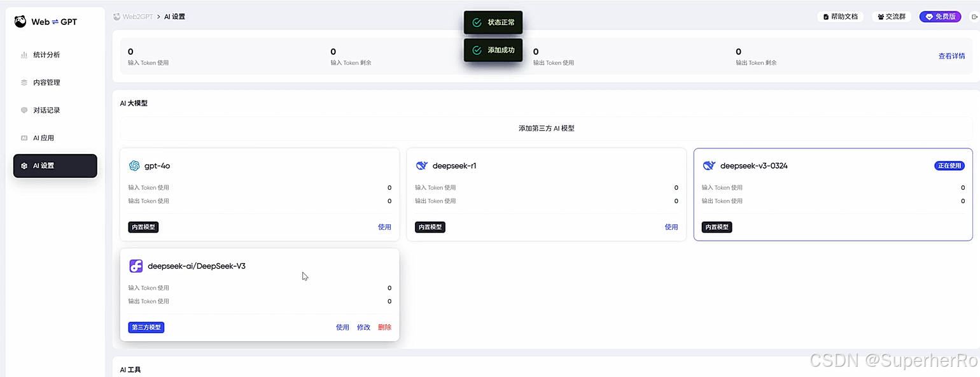Image resolution: width=980 pixels, height=377 pixels.
Task: Click the deepseek-r1 model name
Action: 454,166
